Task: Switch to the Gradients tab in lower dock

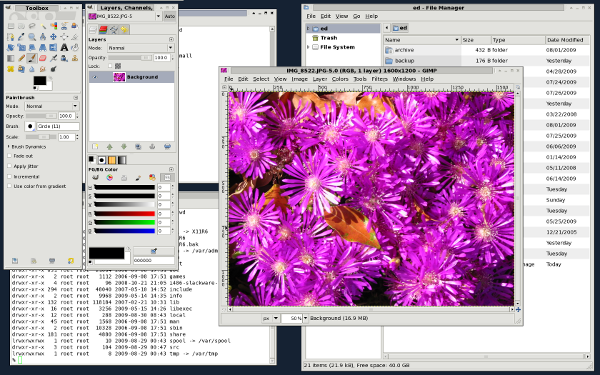Action: pyautogui.click(x=122, y=160)
